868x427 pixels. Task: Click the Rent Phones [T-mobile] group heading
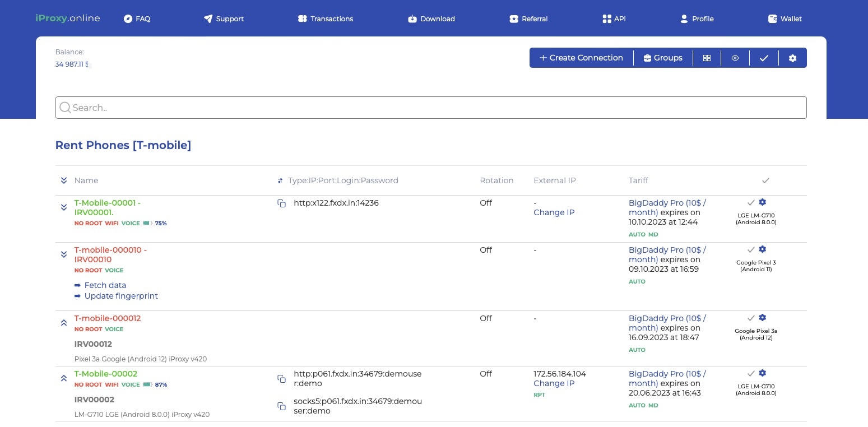point(123,145)
